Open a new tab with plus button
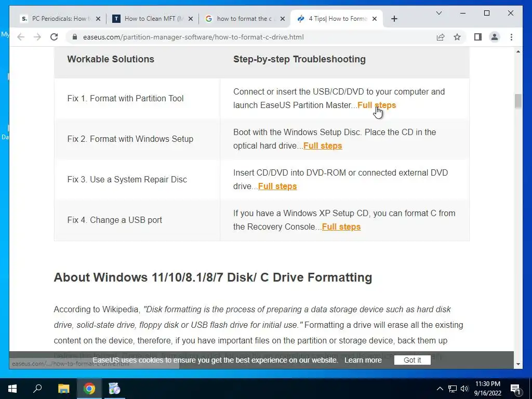The width and height of the screenshot is (532, 399). pos(394,19)
